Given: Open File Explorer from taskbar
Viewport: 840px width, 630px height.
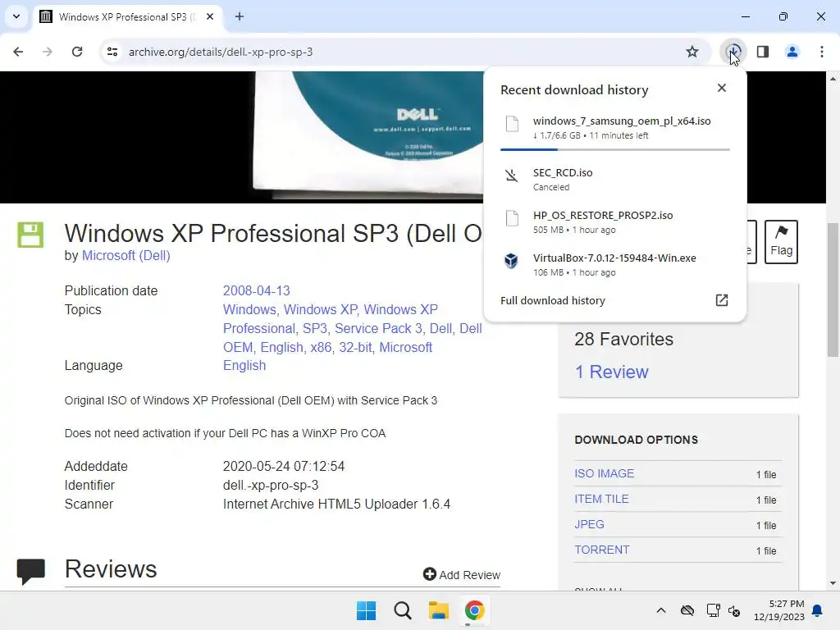Looking at the screenshot, I should [438, 610].
